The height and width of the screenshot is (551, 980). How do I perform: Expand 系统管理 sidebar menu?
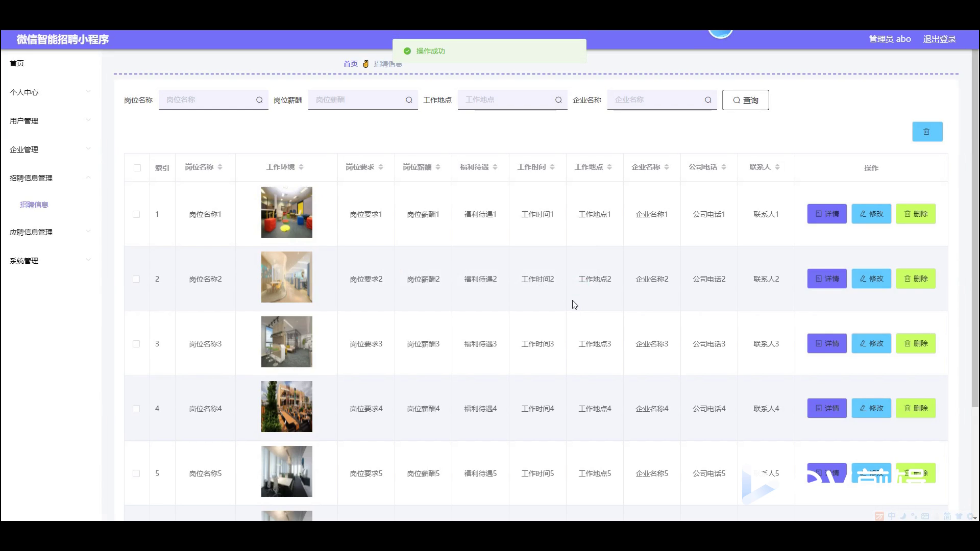tap(50, 261)
